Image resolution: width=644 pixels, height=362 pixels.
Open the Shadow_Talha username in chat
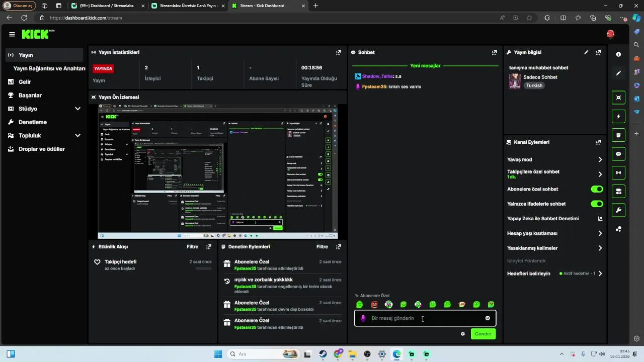(377, 76)
